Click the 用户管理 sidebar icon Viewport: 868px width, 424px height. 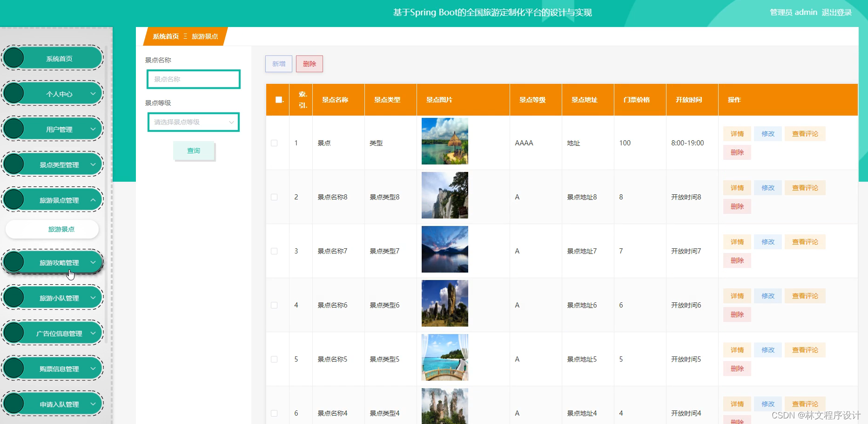tap(14, 129)
